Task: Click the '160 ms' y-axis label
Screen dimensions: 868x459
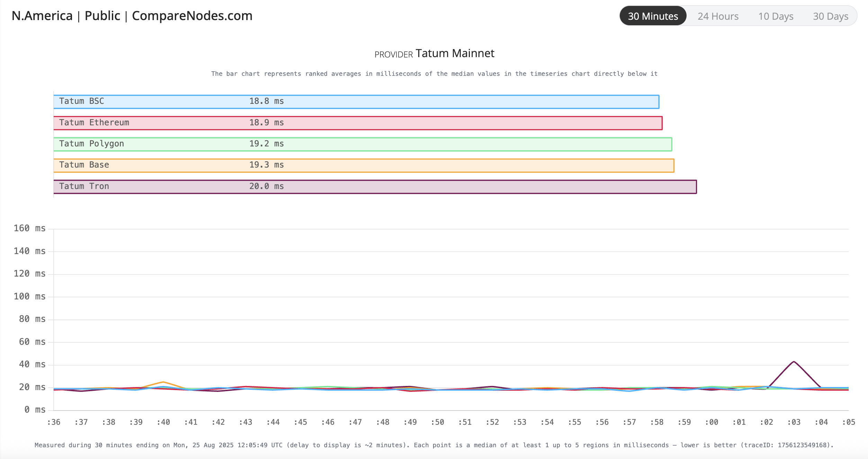Action: (x=30, y=228)
